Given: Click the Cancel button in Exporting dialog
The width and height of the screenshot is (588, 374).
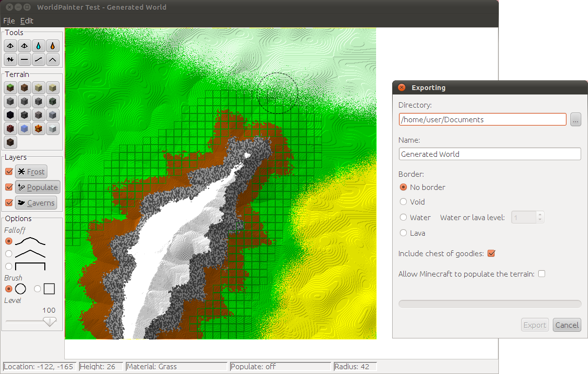Looking at the screenshot, I should pyautogui.click(x=567, y=325).
